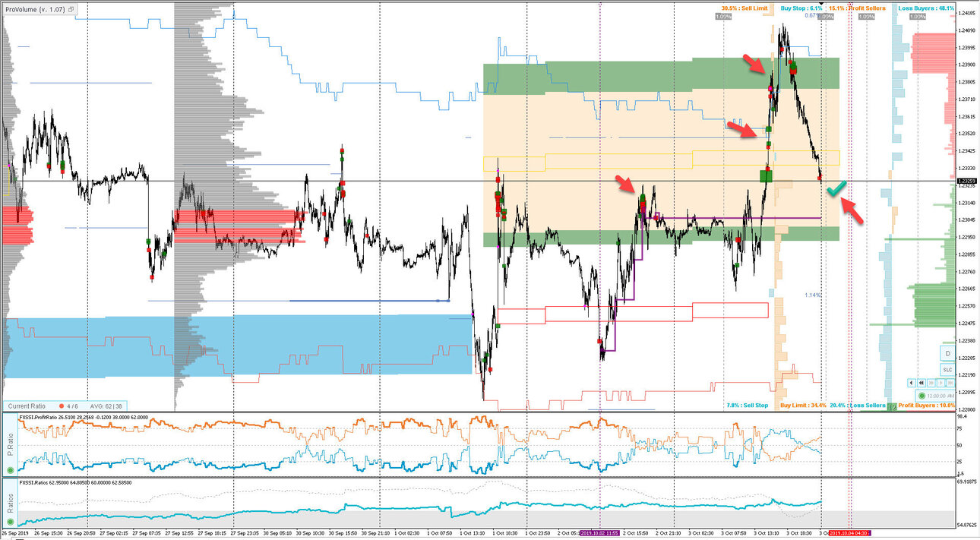Click the ProVolume (v. 1.07) title
Image resolution: width=980 pixels, height=540 pixels.
coord(34,10)
